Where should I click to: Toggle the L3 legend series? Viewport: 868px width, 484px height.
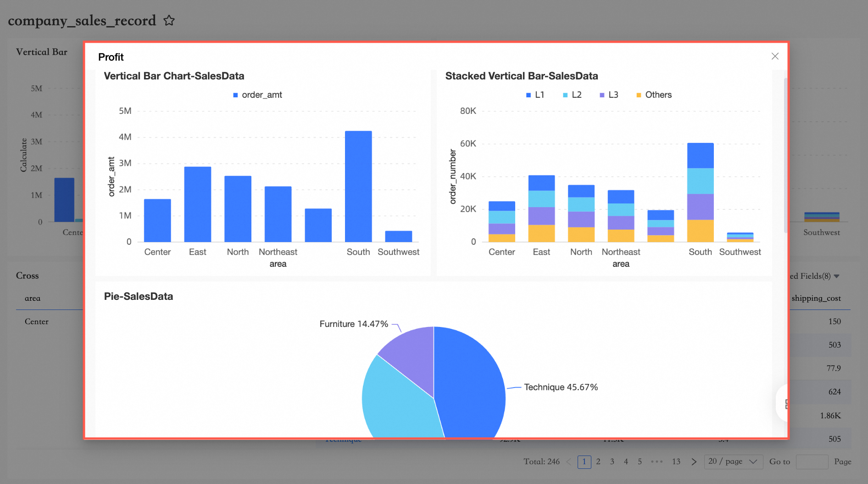609,95
